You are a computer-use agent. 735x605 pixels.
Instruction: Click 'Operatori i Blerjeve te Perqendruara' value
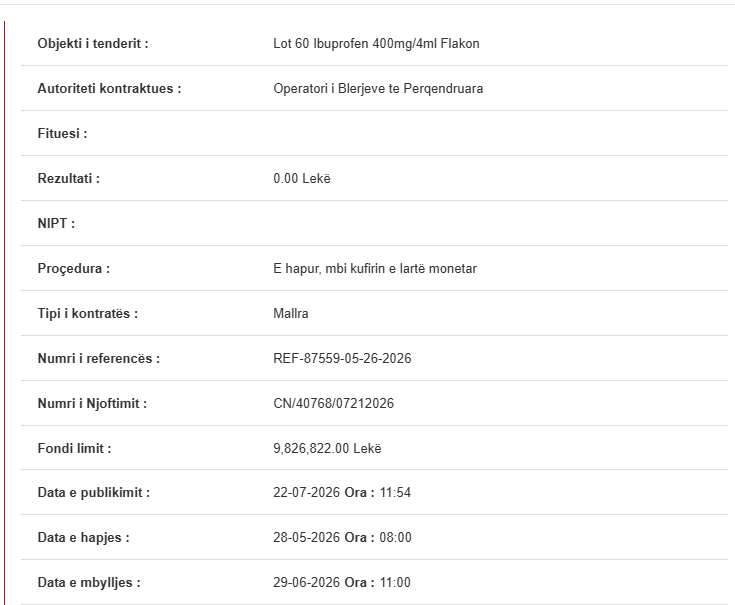point(378,89)
